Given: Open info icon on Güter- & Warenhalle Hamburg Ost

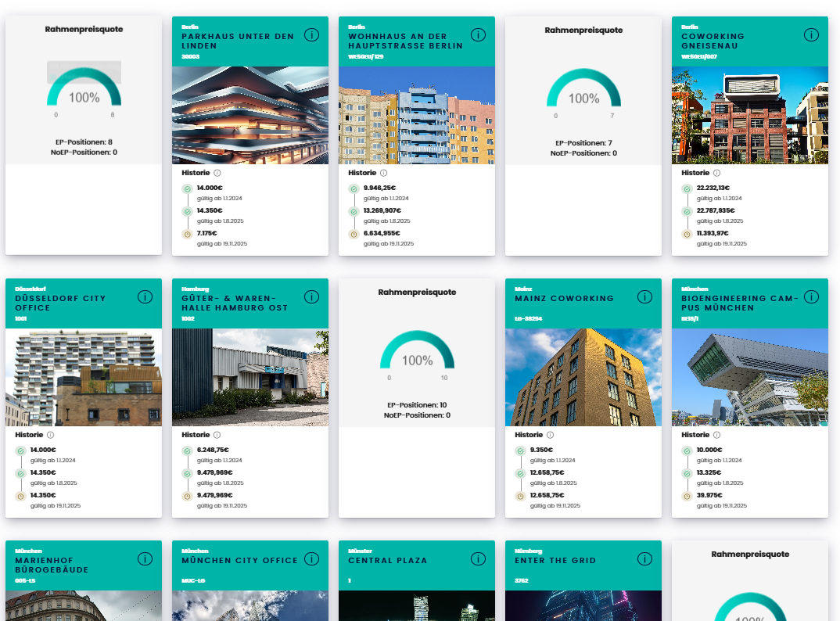Looking at the screenshot, I should pyautogui.click(x=311, y=297).
